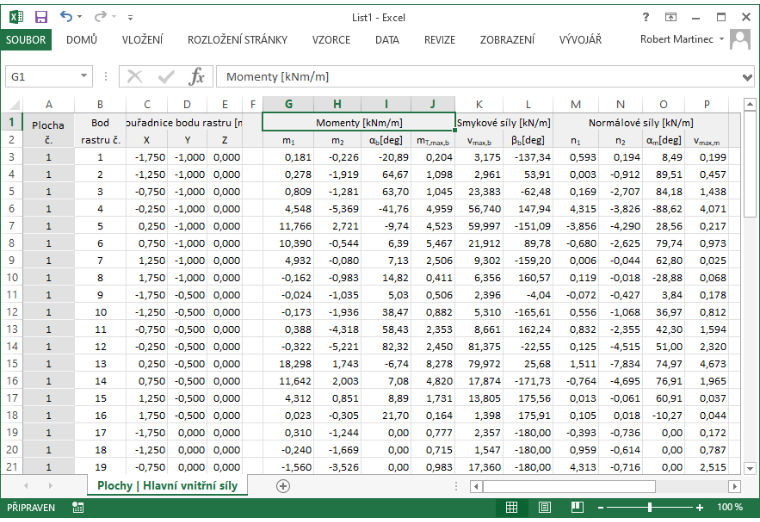Expand the Name Box dropdown arrow
The image size is (760, 522).
(84, 76)
